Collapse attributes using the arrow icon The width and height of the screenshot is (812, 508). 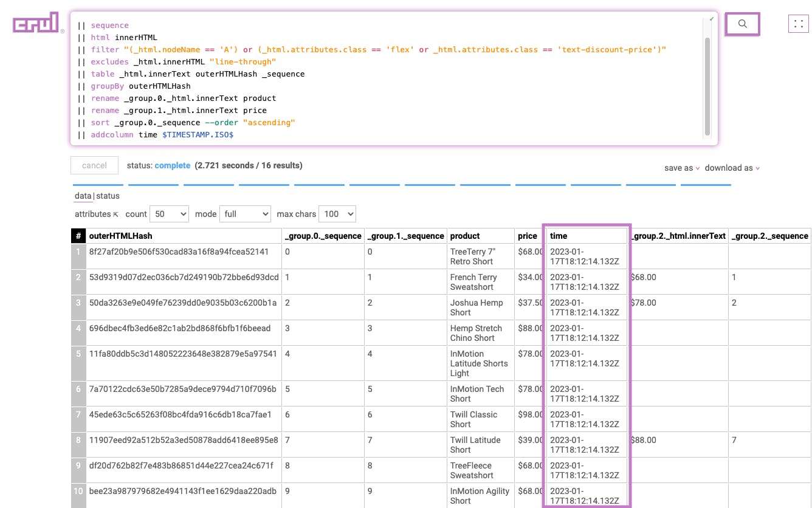pyautogui.click(x=115, y=215)
